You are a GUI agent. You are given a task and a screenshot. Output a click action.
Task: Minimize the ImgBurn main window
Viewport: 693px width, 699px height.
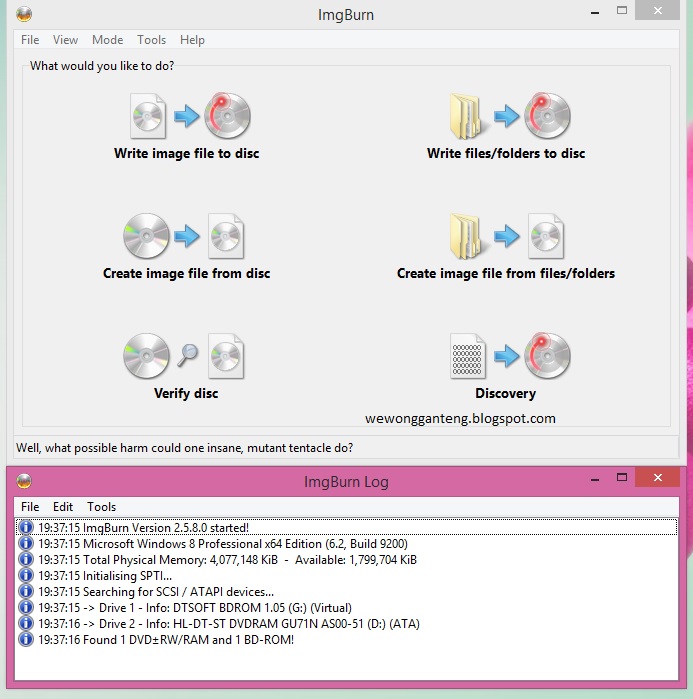pyautogui.click(x=595, y=12)
